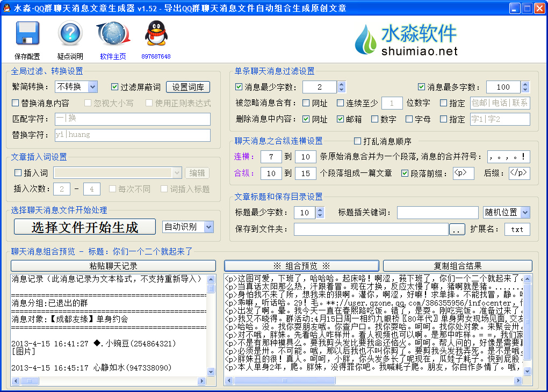Toggle the 消息最多字数 checkbox
The image size is (548, 392).
[x=421, y=86]
